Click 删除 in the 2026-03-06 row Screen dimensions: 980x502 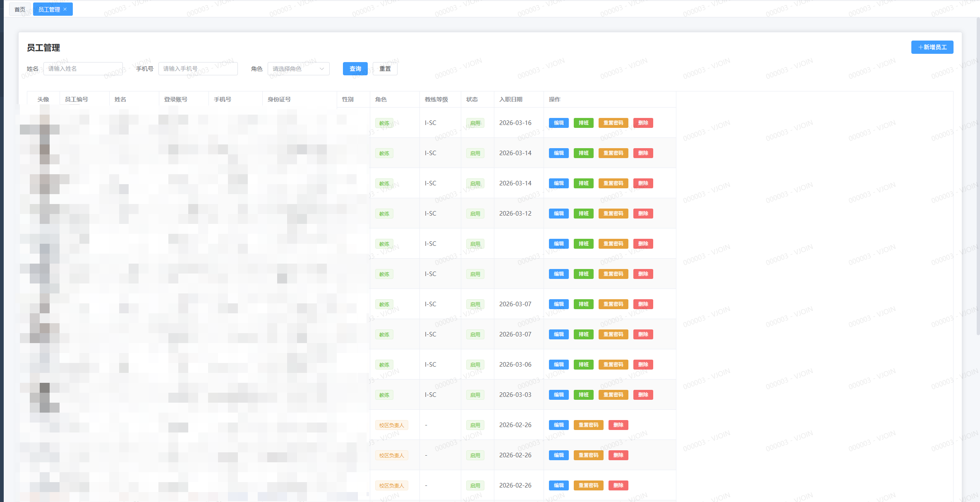(x=643, y=365)
